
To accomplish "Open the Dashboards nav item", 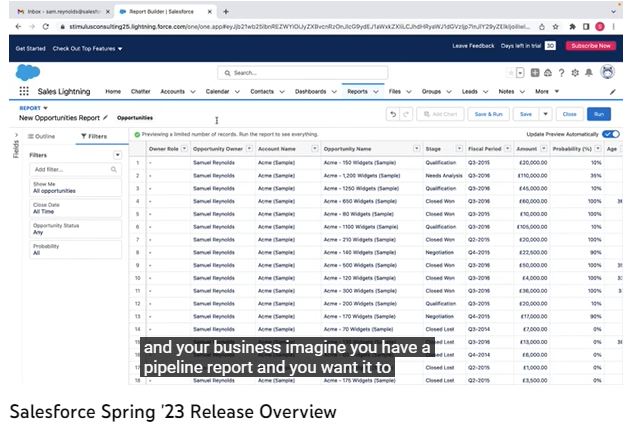I will [310, 91].
